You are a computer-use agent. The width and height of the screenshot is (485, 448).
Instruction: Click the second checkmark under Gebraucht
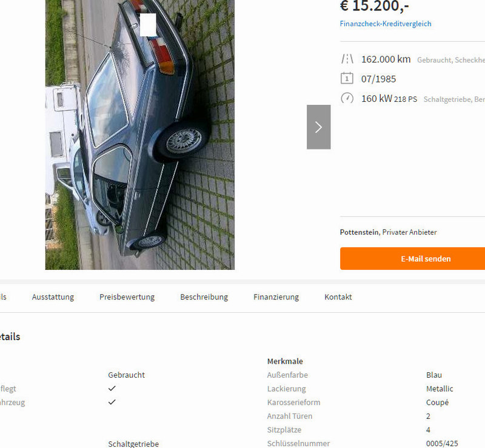point(112,402)
